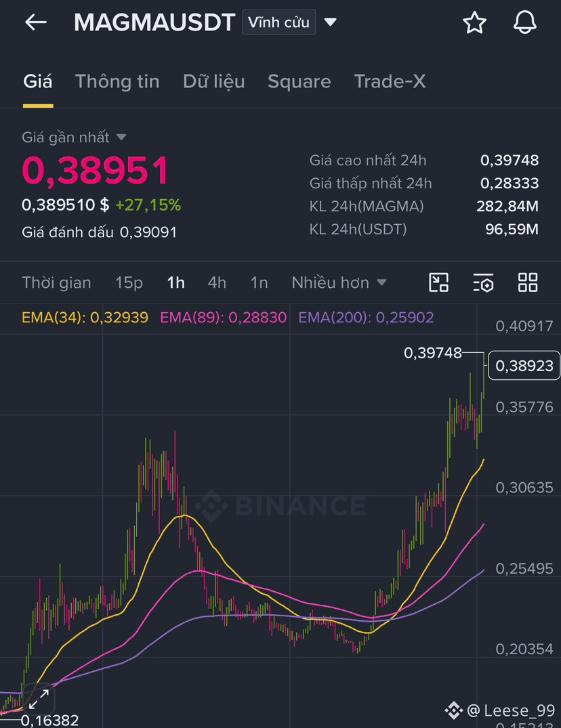Tap the chart high marker 0,39748 label
This screenshot has width=561, height=728.
(433, 354)
